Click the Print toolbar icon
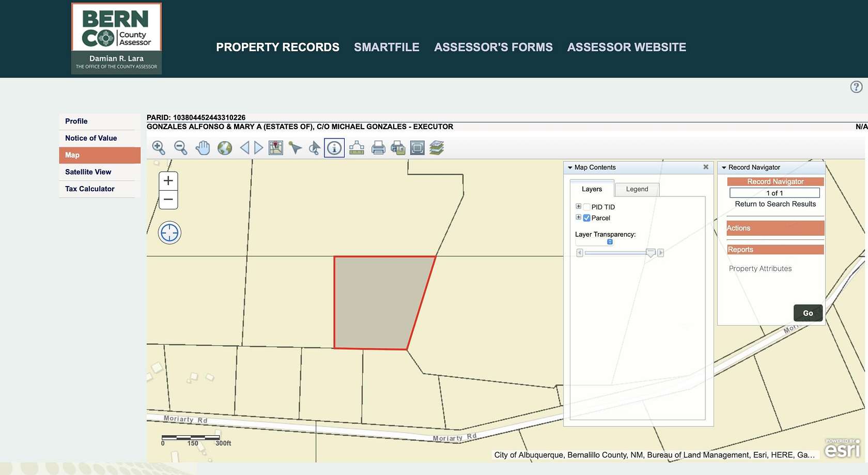This screenshot has width=868, height=475. (378, 147)
